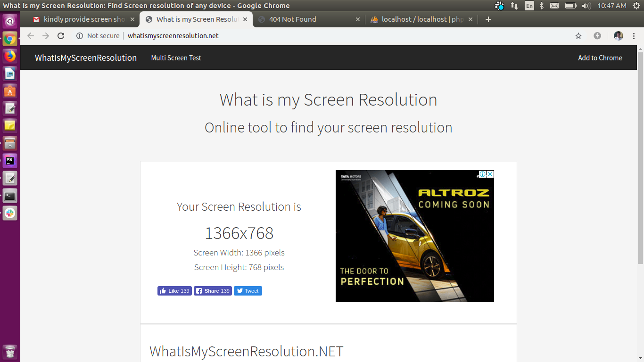Reload the page with the refresh icon
The height and width of the screenshot is (362, 644).
point(61,36)
